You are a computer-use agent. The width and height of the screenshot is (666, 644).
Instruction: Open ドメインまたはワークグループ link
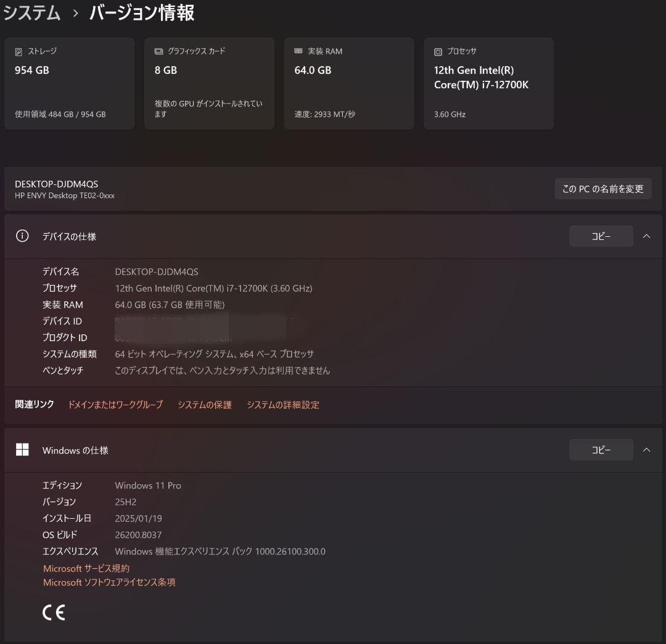point(115,405)
